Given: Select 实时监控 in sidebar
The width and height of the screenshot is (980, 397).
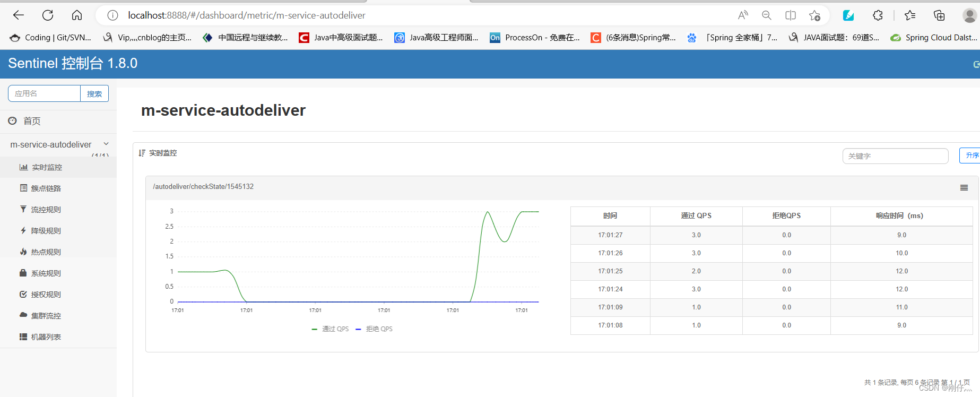Looking at the screenshot, I should (58, 167).
